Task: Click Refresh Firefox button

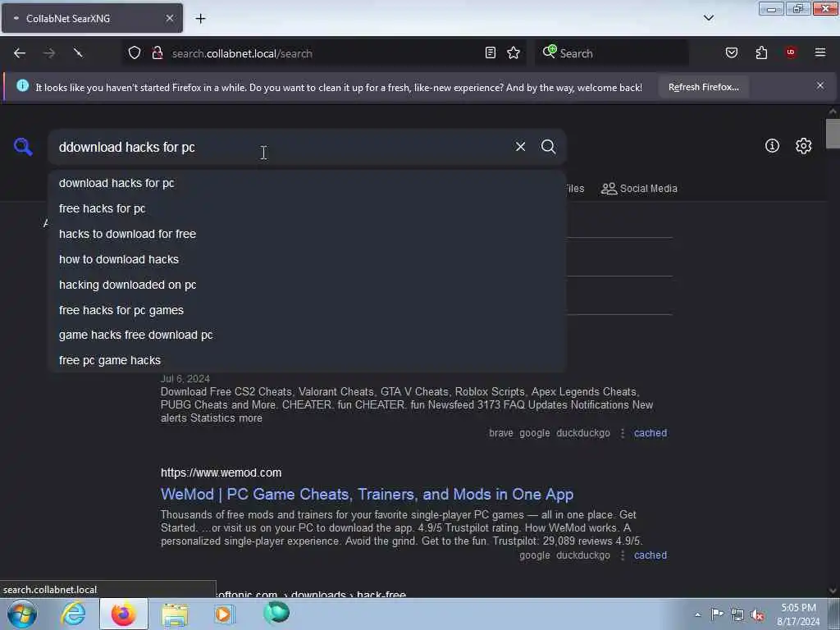Action: click(x=703, y=87)
